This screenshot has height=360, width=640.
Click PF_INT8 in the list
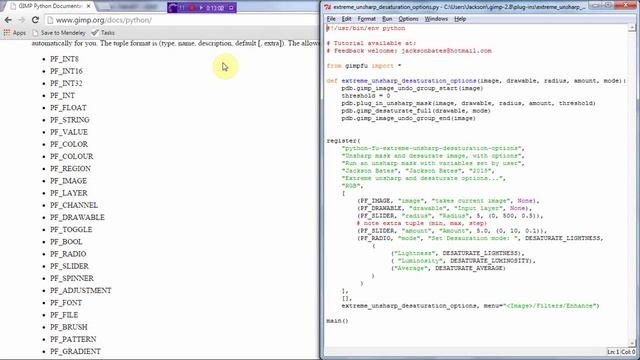coord(64,59)
